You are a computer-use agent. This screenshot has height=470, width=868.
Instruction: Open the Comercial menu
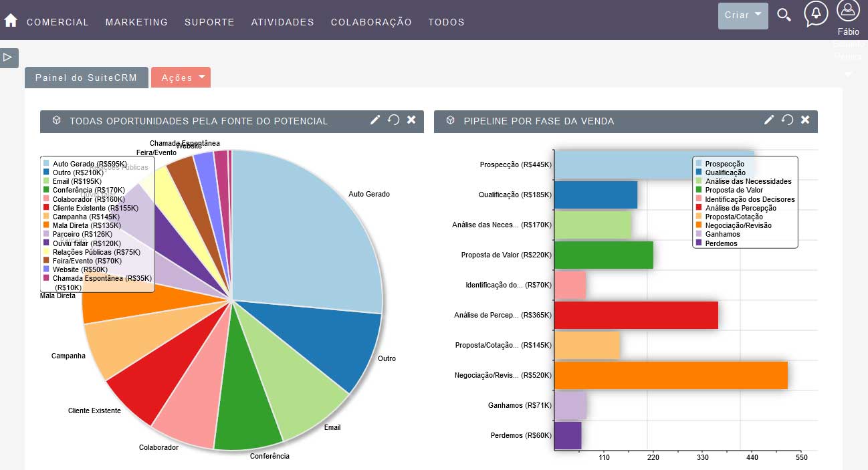click(x=58, y=22)
